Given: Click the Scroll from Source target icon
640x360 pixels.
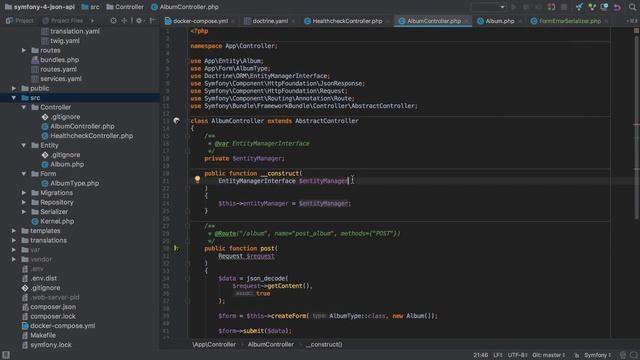Looking at the screenshot, I should 113,20.
